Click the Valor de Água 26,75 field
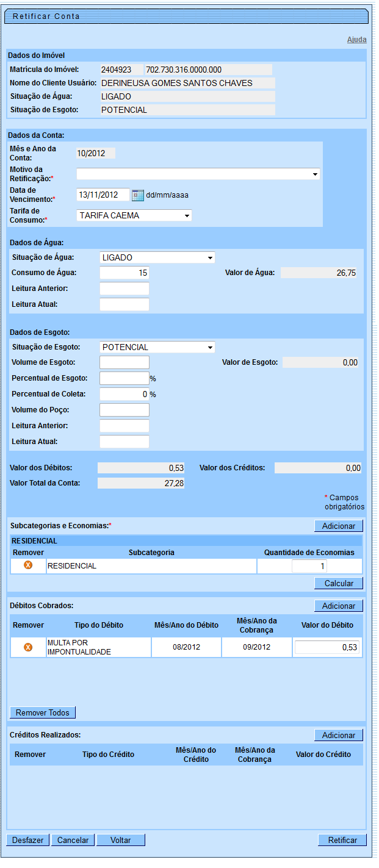Image resolution: width=379 pixels, height=868 pixels. click(319, 273)
